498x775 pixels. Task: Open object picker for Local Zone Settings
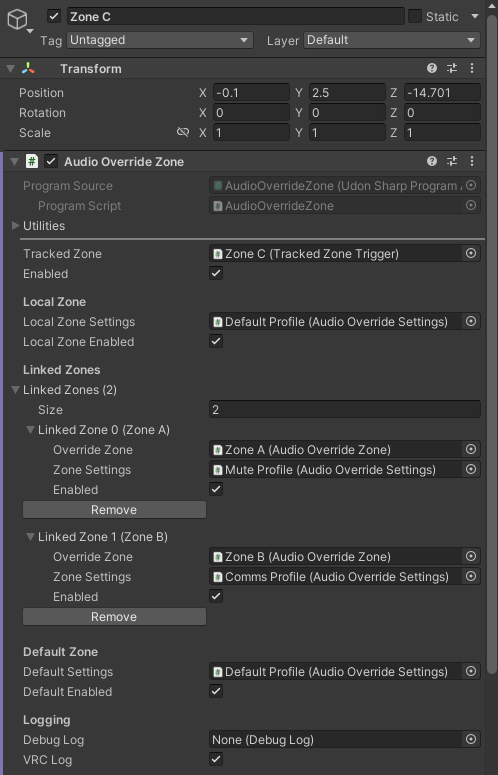471,321
